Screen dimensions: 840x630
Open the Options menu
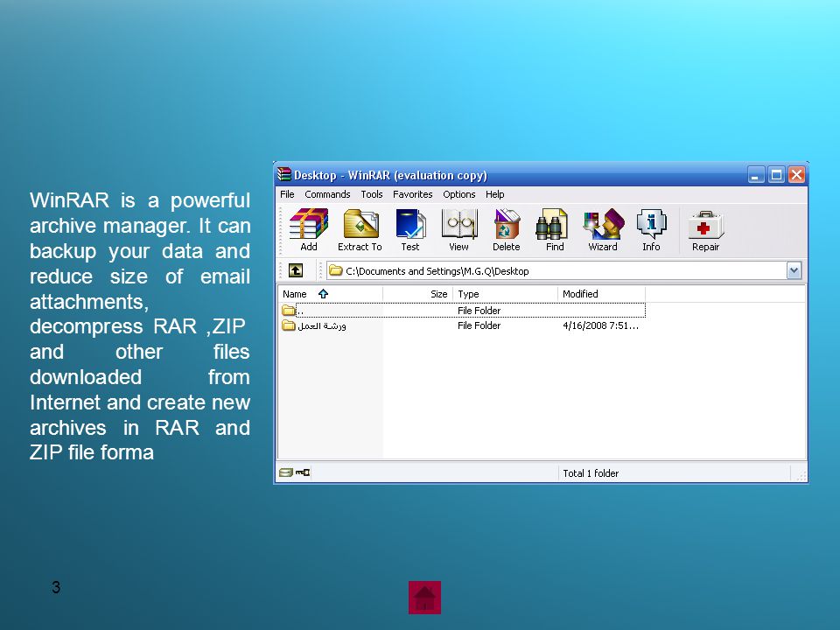(459, 194)
